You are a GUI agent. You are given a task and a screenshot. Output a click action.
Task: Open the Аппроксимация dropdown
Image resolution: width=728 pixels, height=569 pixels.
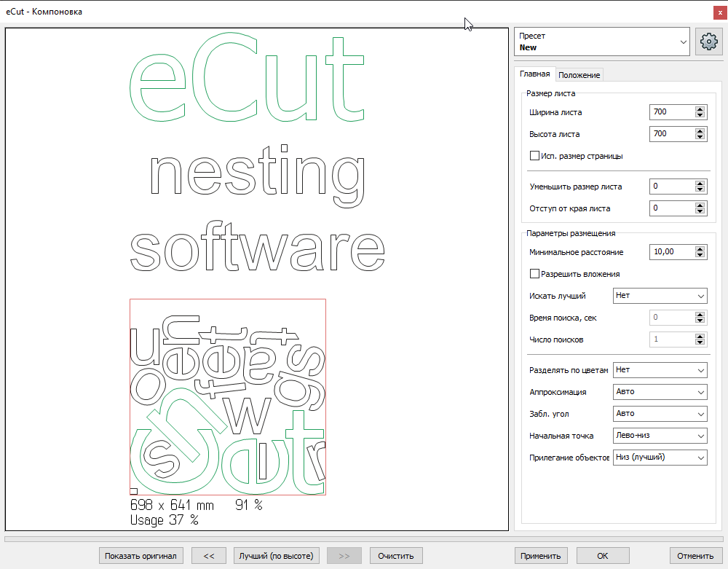pyautogui.click(x=660, y=391)
